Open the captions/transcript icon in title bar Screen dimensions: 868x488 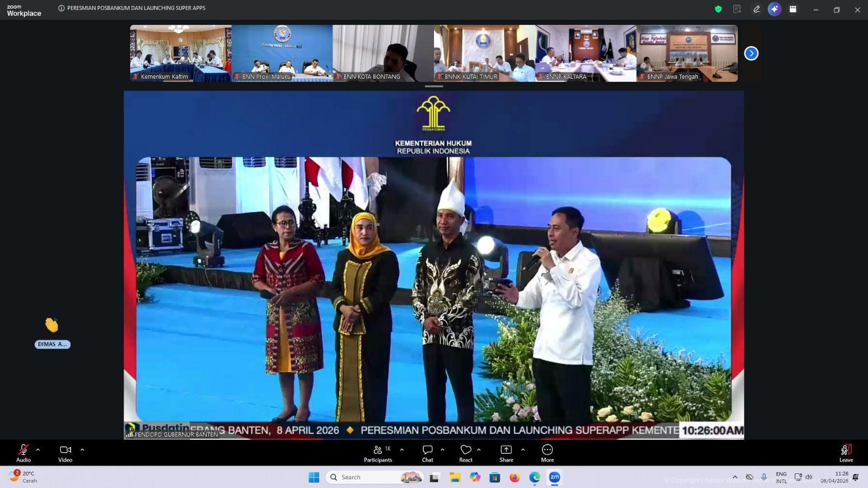pyautogui.click(x=736, y=9)
